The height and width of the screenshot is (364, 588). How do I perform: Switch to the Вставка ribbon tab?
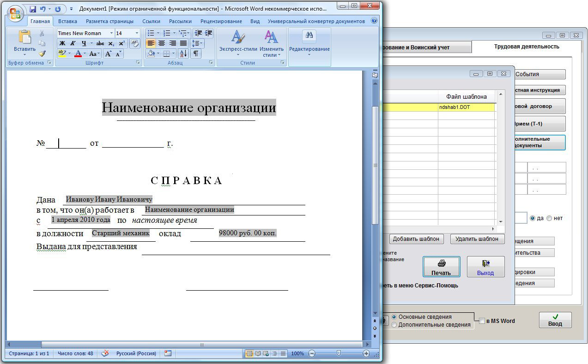point(67,21)
